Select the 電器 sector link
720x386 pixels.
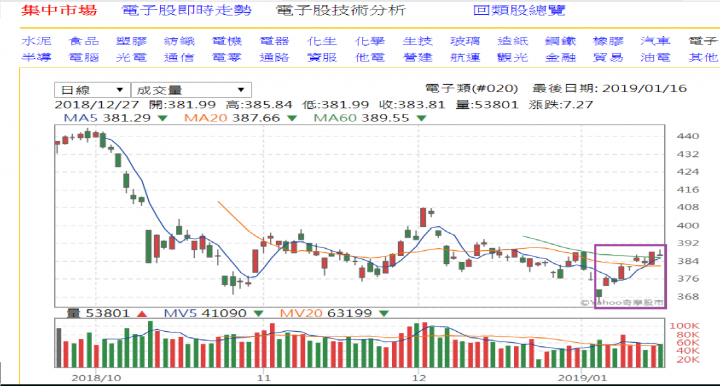click(275, 41)
